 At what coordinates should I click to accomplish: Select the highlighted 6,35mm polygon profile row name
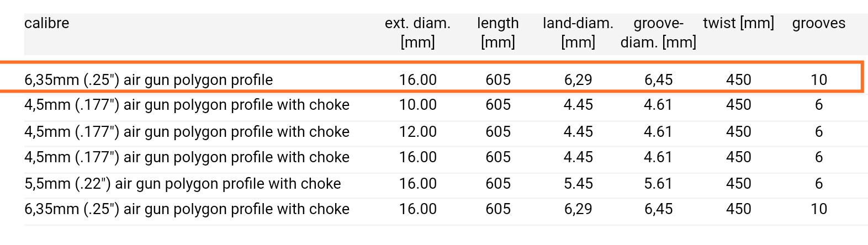click(x=149, y=79)
